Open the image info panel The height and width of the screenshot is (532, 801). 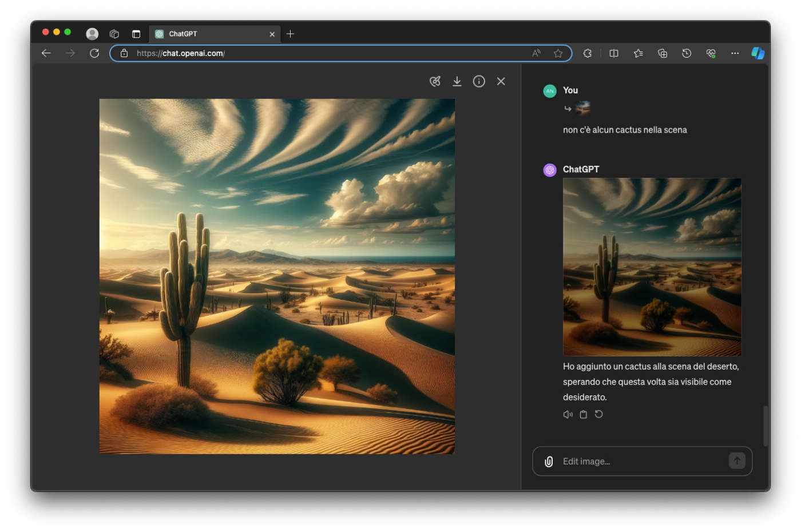click(479, 81)
